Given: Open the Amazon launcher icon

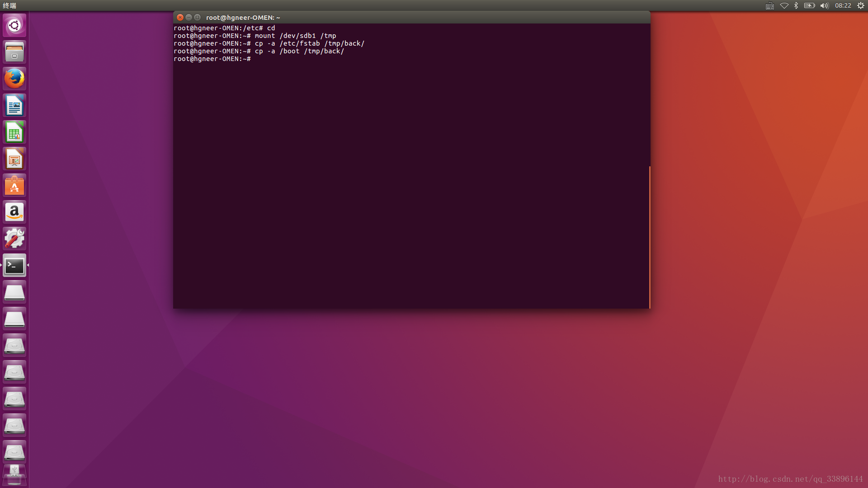Looking at the screenshot, I should click(14, 212).
